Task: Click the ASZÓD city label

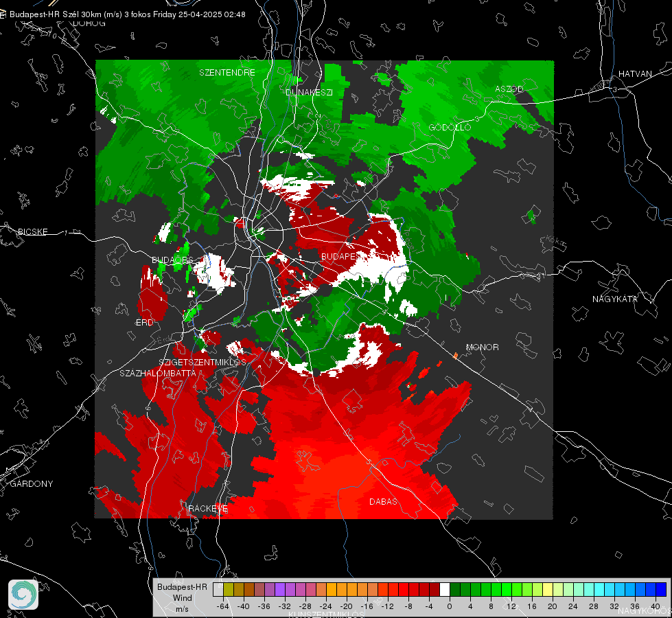Action: (x=509, y=89)
